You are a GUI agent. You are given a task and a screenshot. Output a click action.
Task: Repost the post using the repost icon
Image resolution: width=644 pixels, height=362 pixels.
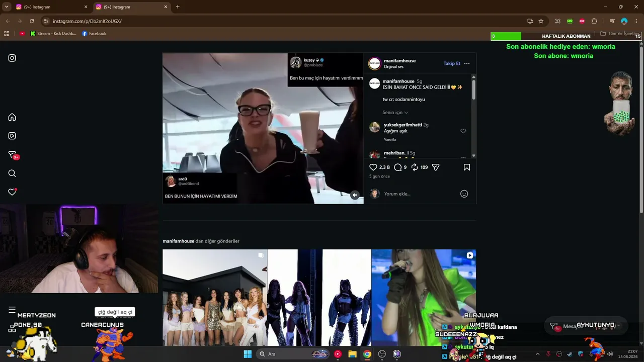415,167
